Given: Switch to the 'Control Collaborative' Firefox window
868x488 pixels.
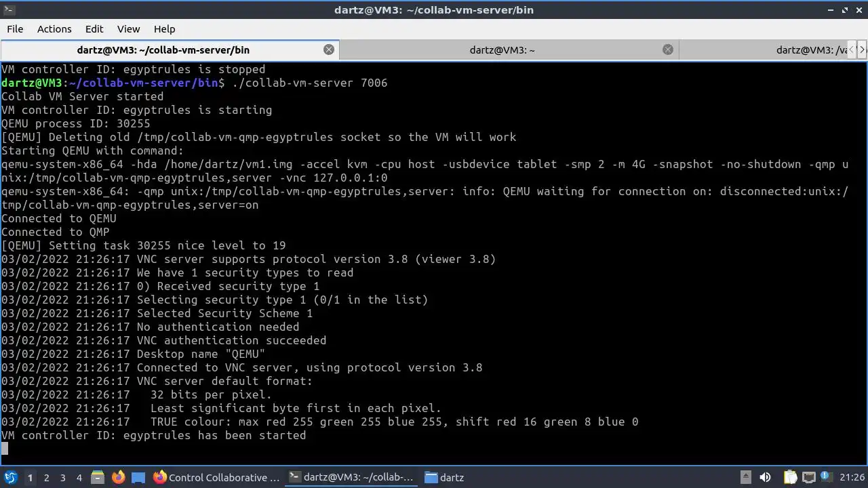Looking at the screenshot, I should click(x=216, y=478).
